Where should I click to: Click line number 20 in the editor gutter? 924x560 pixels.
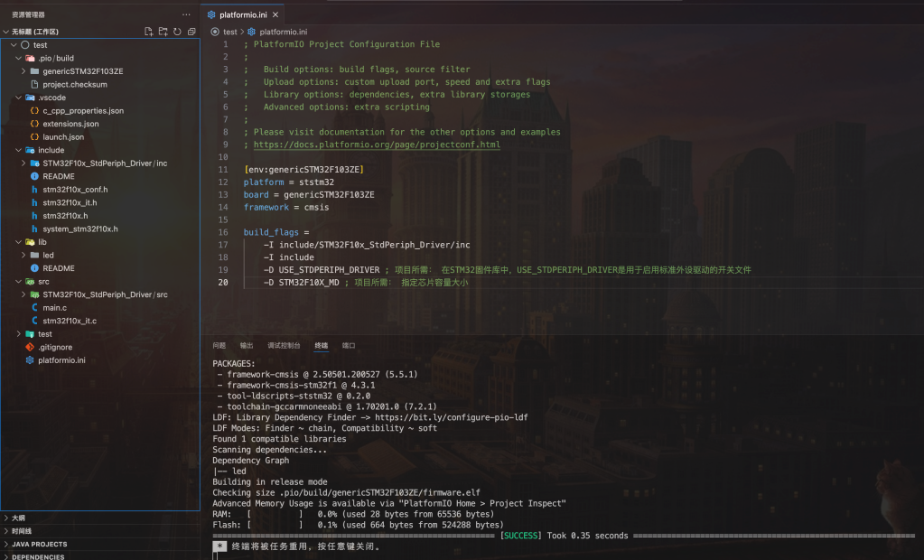pos(223,283)
